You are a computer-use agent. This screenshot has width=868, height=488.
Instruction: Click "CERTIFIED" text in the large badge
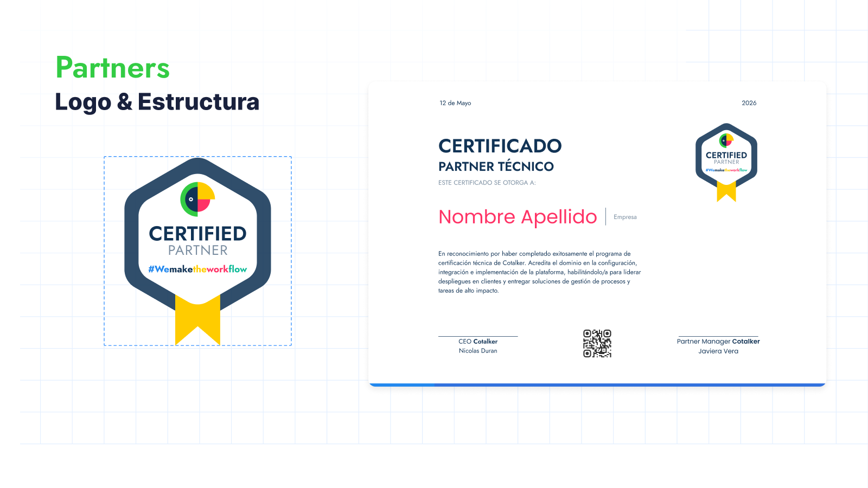pos(198,234)
